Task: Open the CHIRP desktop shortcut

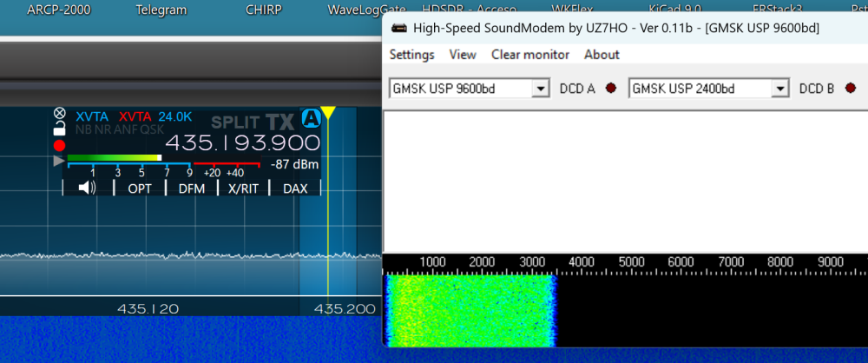Action: [264, 10]
